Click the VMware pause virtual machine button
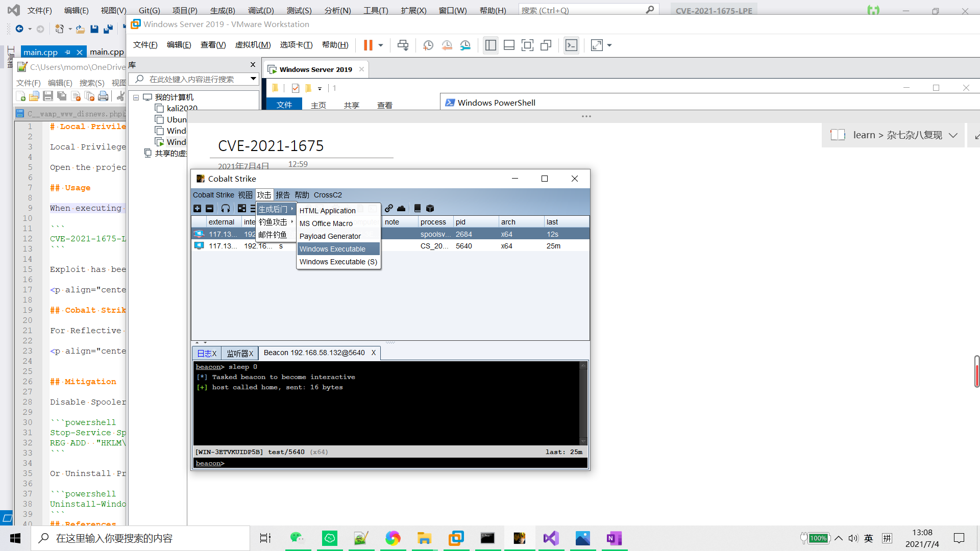 pyautogui.click(x=368, y=45)
